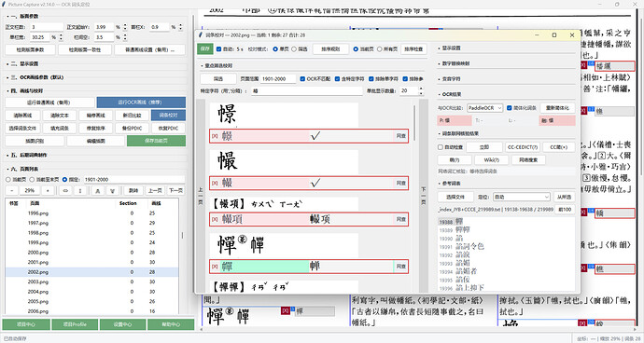Image resolution: width=644 pixels, height=343 pixels.
Task: Select 2000.png in the page list
Action: [92, 253]
